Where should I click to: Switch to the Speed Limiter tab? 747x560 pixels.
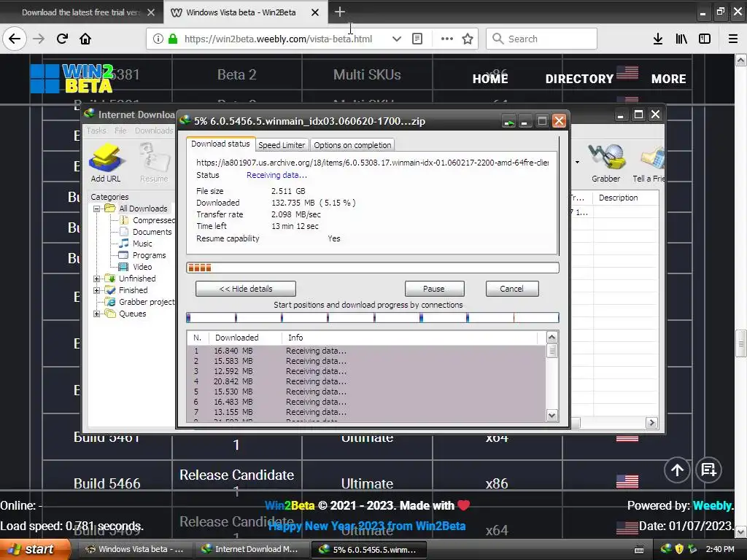[282, 145]
